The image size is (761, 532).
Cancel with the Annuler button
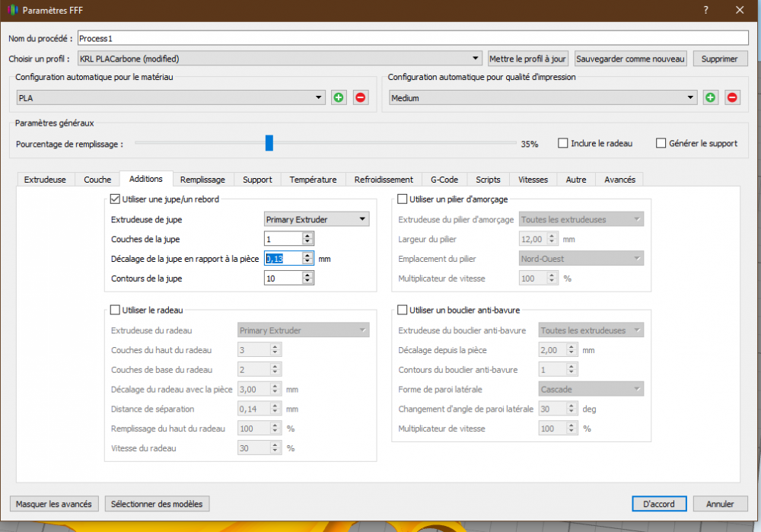pos(720,504)
